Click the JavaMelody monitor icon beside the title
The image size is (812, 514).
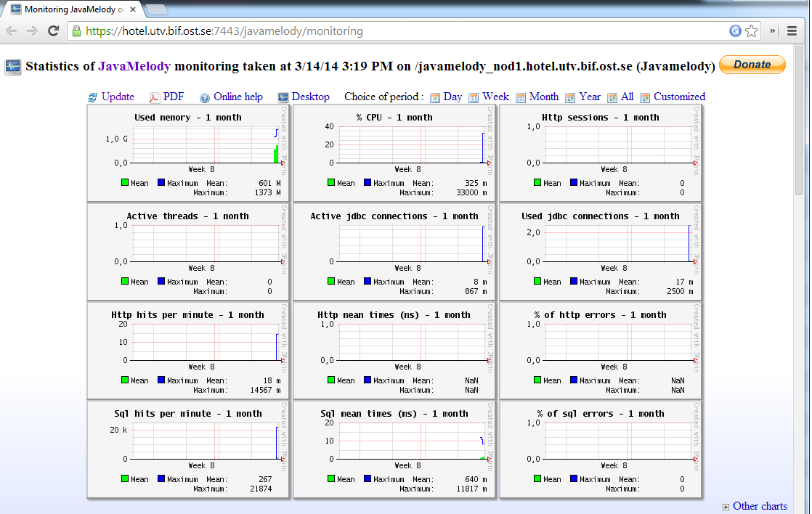tap(13, 67)
